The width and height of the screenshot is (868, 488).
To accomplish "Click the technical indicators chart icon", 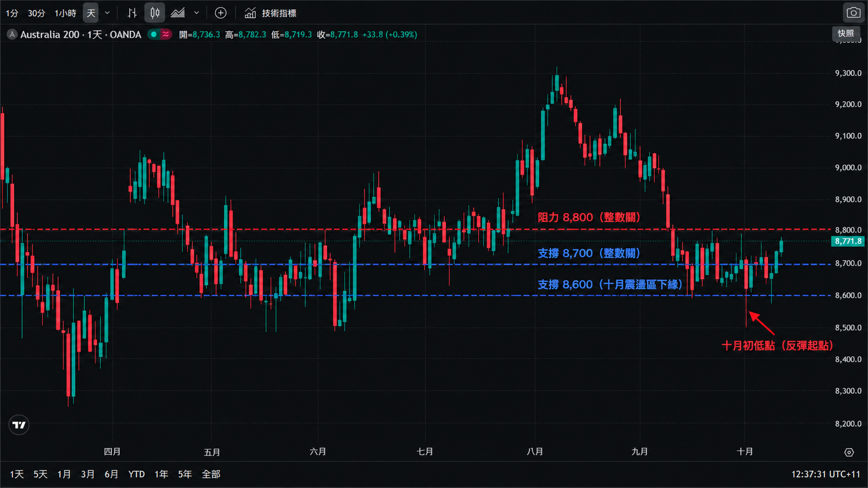I will (250, 13).
